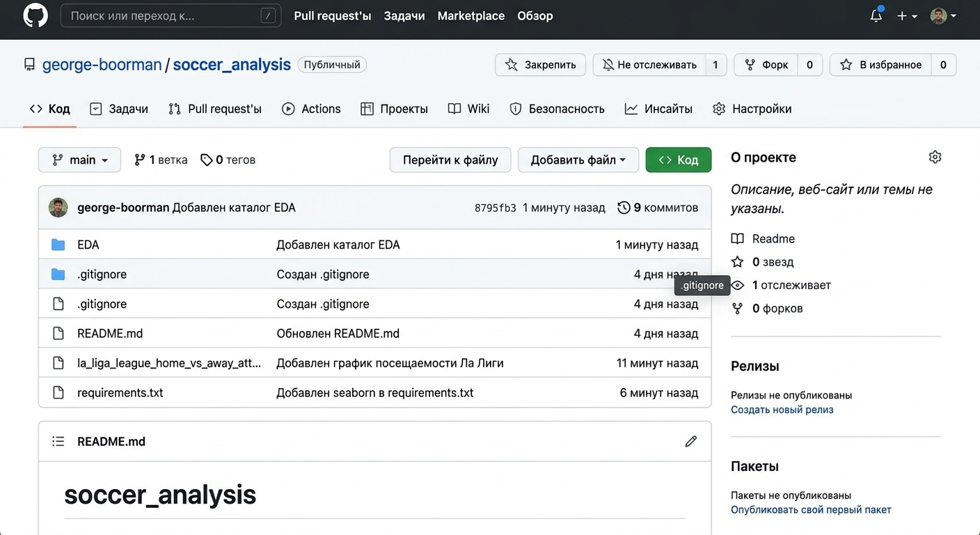
Task: Open Pull request'ы in top navigation
Action: tap(333, 15)
